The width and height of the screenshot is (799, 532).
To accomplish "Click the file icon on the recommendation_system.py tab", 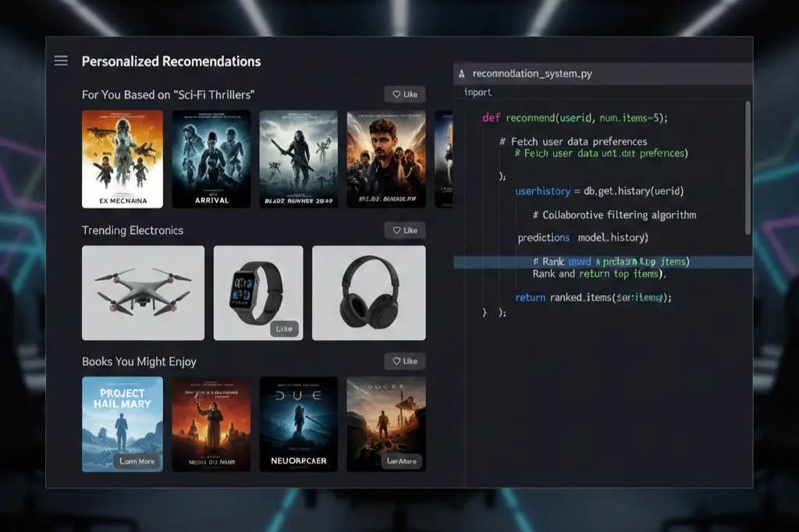I will 462,73.
